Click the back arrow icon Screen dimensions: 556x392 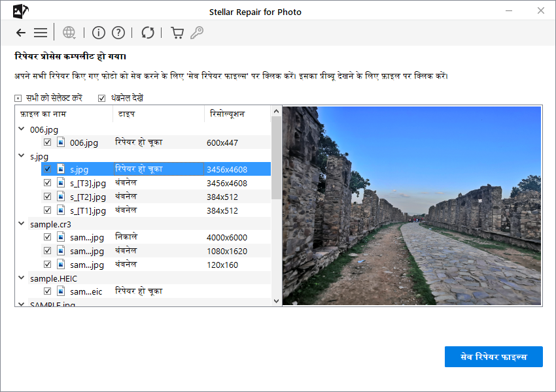(21, 33)
